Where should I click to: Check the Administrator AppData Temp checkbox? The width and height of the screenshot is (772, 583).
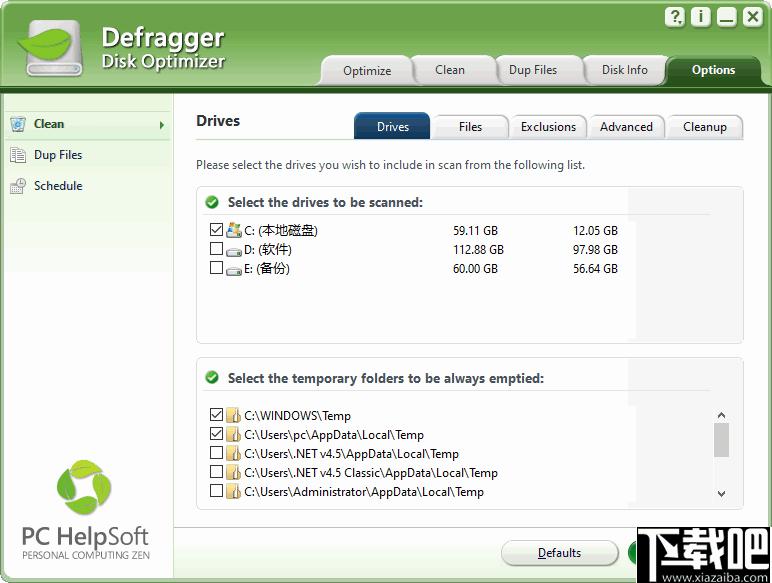click(x=216, y=491)
